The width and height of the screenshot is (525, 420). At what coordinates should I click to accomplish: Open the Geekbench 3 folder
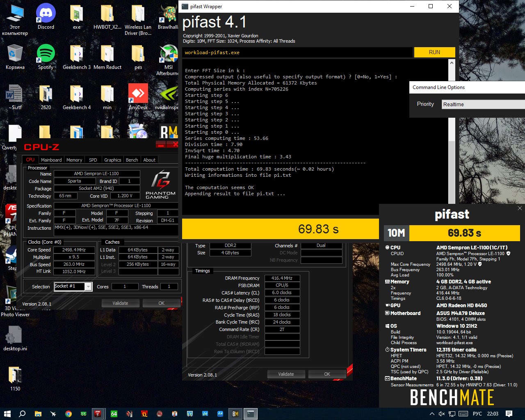pos(77,57)
